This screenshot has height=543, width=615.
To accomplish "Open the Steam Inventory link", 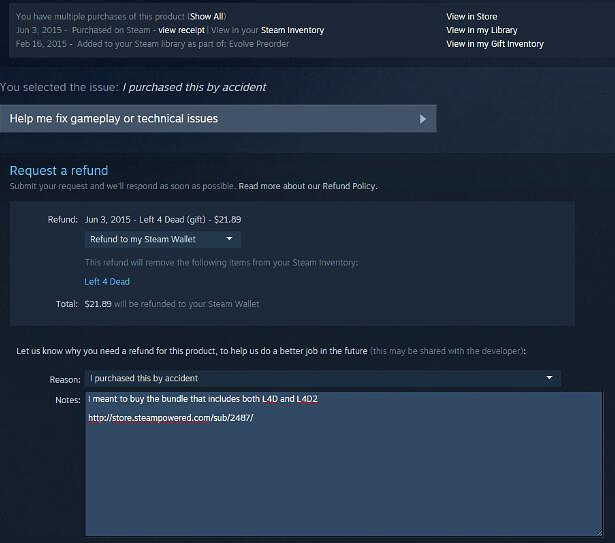I will click(x=292, y=30).
